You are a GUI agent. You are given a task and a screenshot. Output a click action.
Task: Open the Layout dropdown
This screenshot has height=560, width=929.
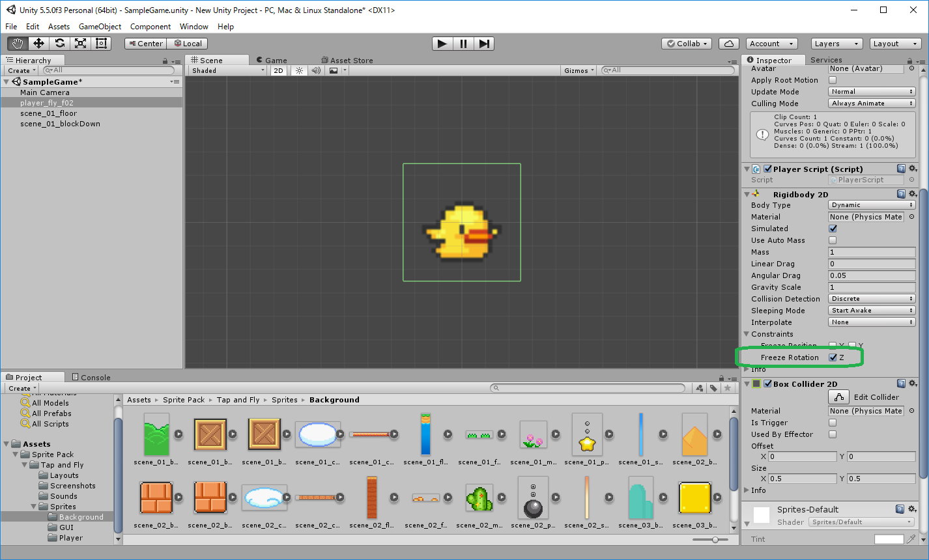point(895,43)
